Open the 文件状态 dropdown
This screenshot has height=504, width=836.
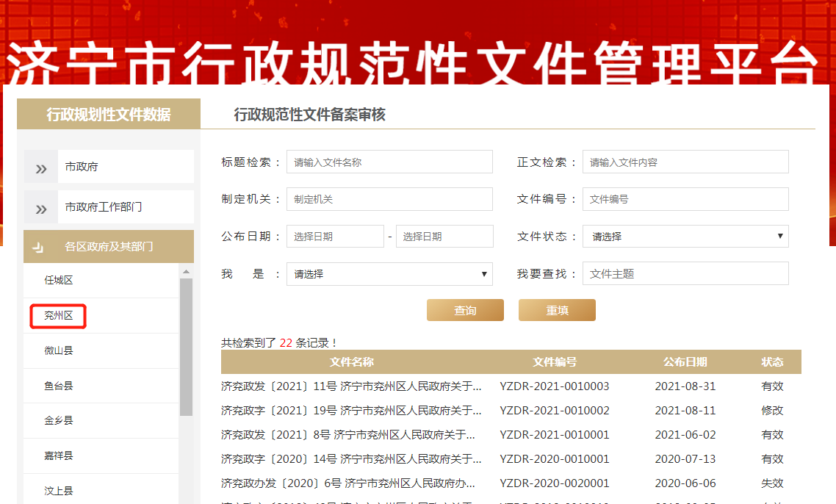pyautogui.click(x=685, y=237)
